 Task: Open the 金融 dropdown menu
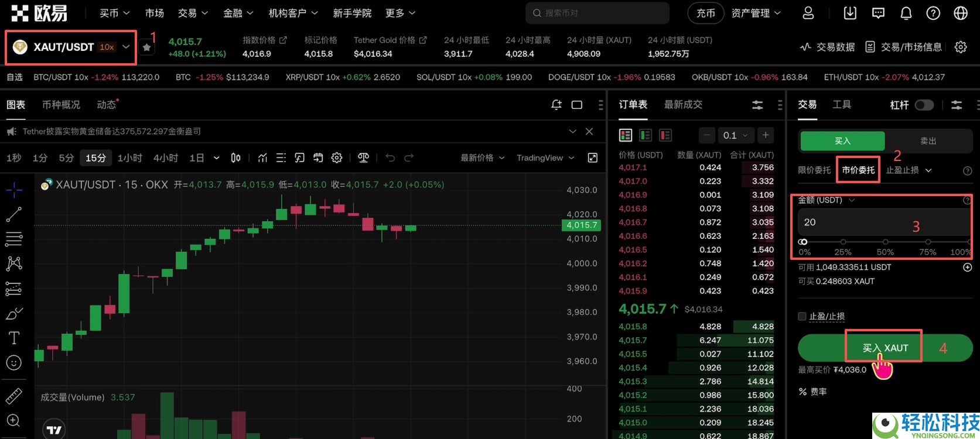tap(238, 13)
